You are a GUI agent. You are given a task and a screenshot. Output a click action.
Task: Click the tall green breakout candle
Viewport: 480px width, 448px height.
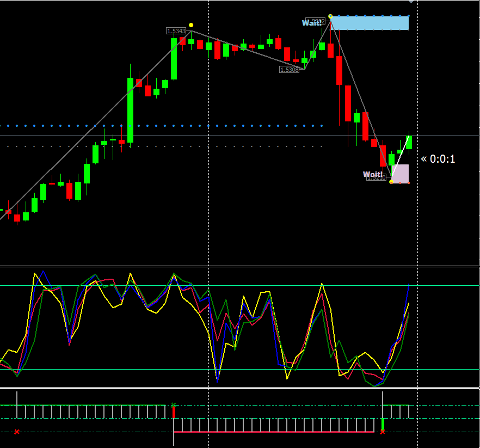[x=131, y=110]
